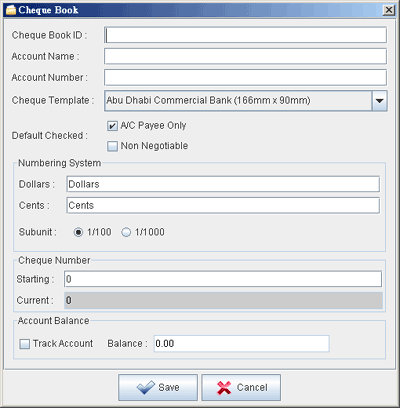Save the cheque book
The width and height of the screenshot is (400, 408).
point(158,387)
